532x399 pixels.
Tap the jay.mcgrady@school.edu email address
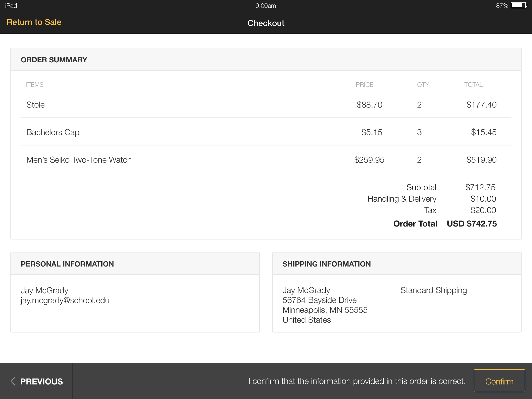coord(65,300)
